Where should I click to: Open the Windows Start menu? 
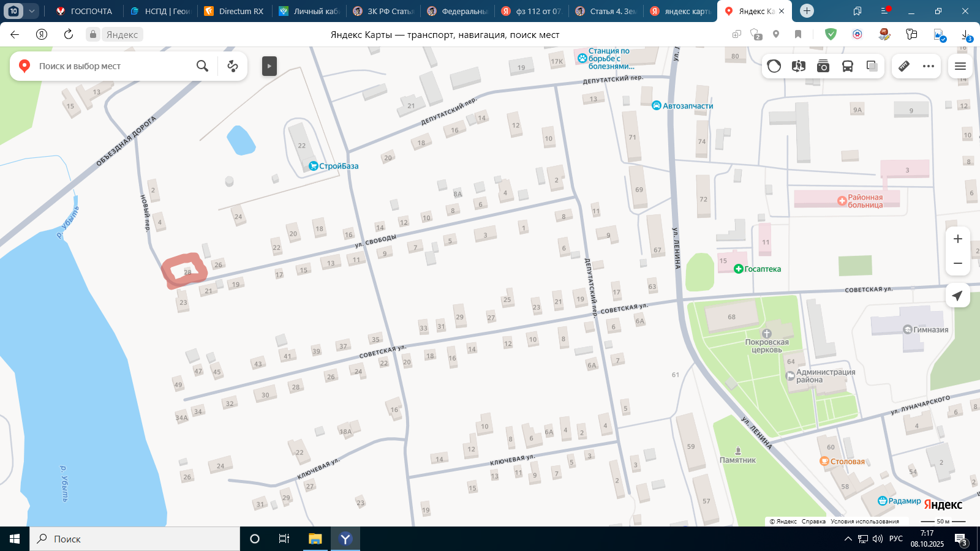click(x=15, y=539)
